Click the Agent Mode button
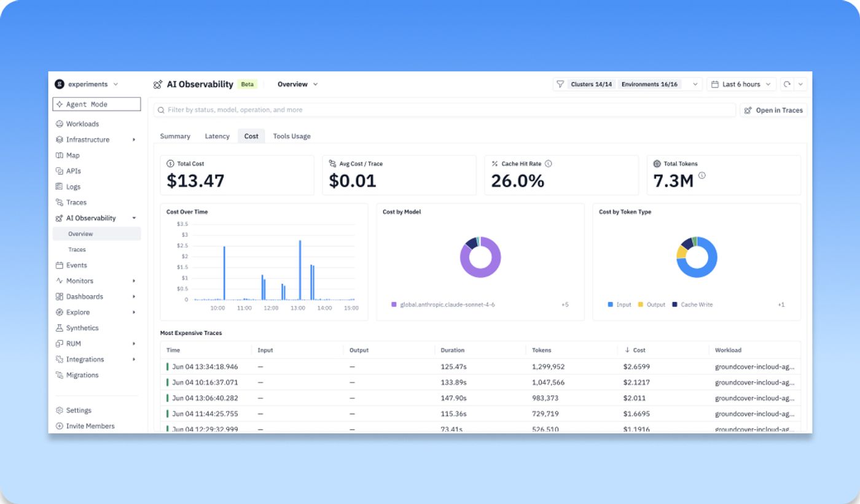Image resolution: width=860 pixels, height=504 pixels. pos(96,104)
